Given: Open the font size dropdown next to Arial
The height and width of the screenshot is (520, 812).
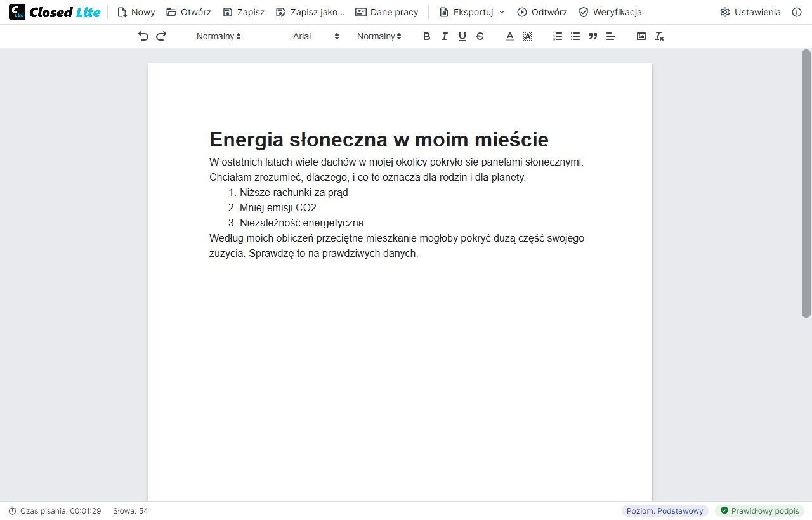Looking at the screenshot, I should [379, 36].
